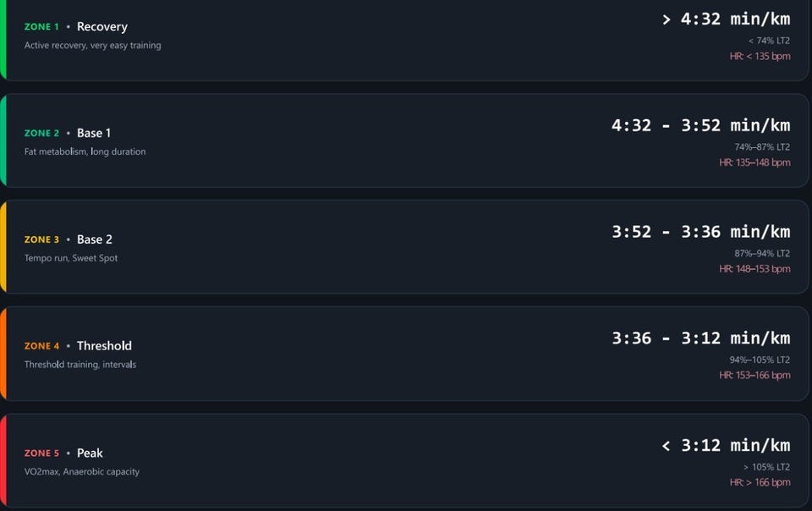Select the Base 2 zone title

pyautogui.click(x=95, y=239)
